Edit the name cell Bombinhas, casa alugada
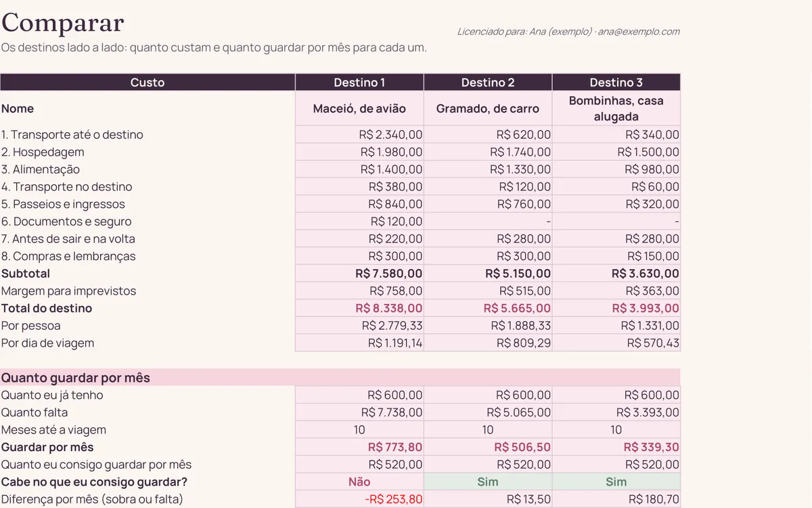The image size is (812, 508). tap(616, 108)
